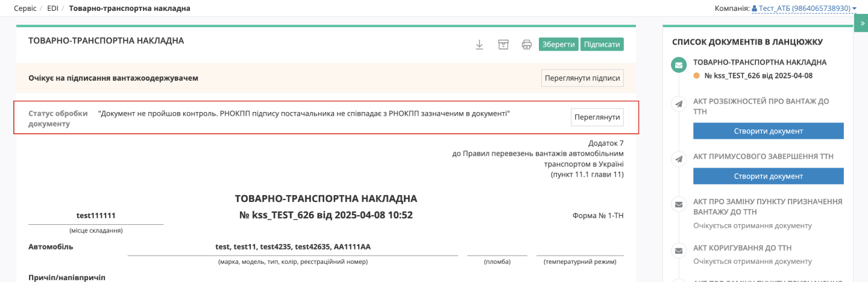Click the test111111 storage place field

[x=96, y=216]
